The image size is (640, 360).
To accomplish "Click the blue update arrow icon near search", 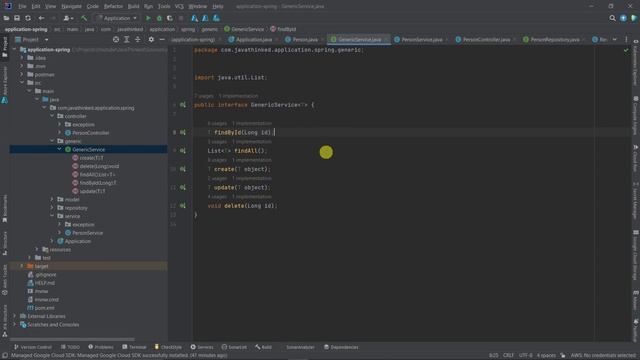I will (623, 18).
